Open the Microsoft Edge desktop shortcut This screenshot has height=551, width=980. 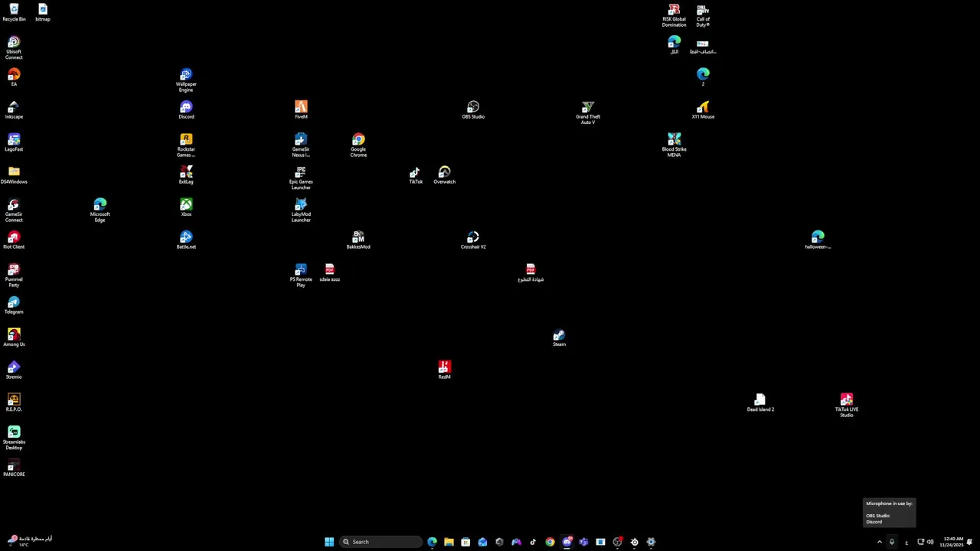click(100, 210)
